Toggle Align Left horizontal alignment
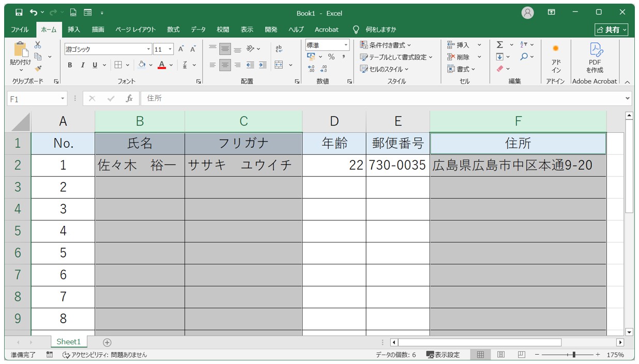This screenshot has width=639, height=364. pyautogui.click(x=212, y=65)
